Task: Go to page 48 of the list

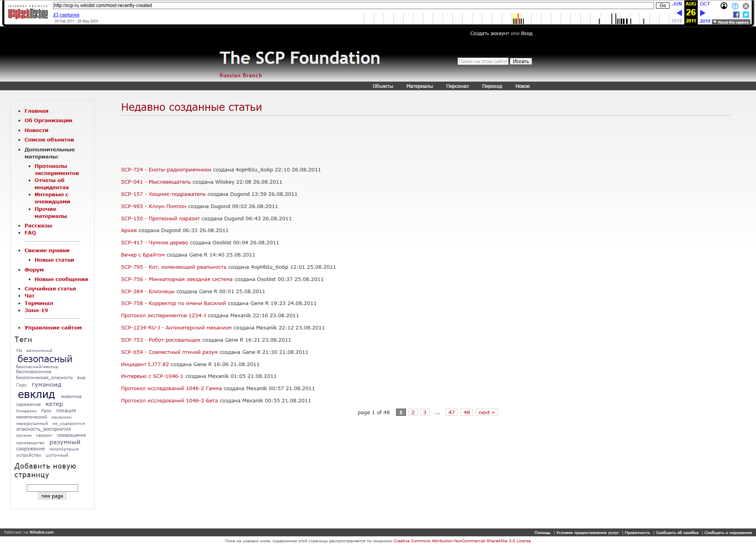Action: point(467,413)
